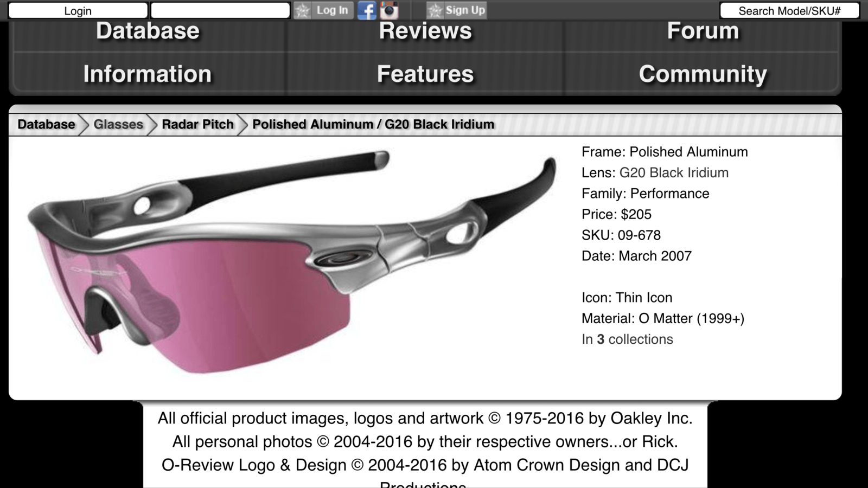Go to Database breadcrumb
The height and width of the screenshot is (488, 868).
(x=46, y=125)
